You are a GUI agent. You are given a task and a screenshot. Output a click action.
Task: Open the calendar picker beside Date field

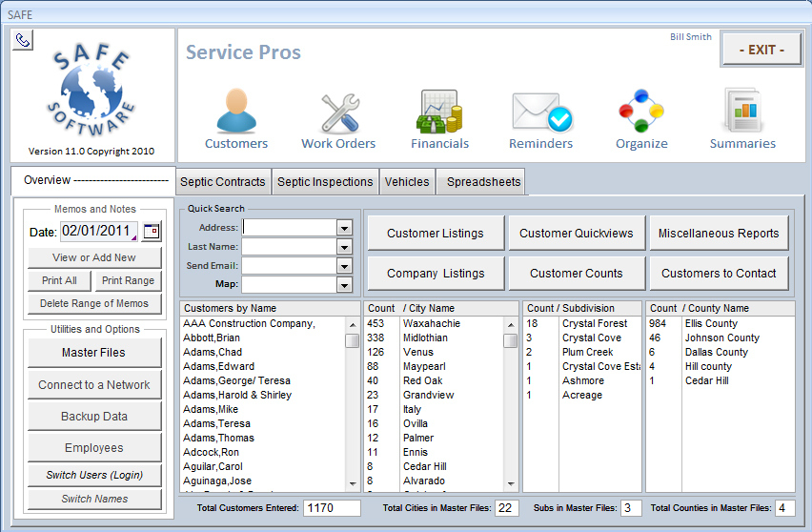(152, 232)
